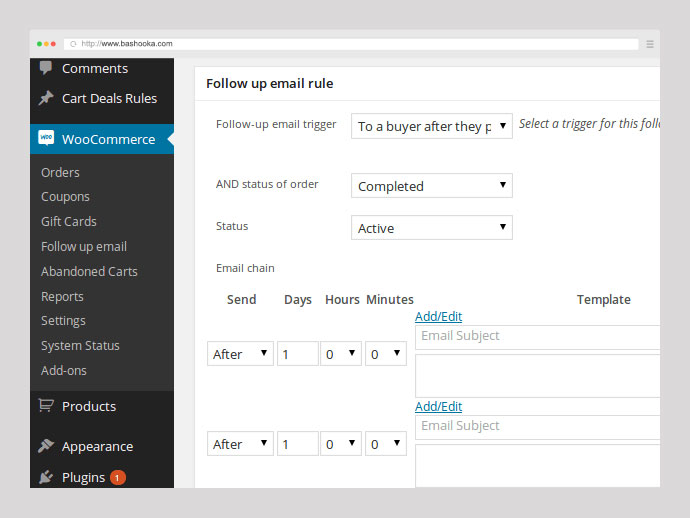The height and width of the screenshot is (518, 690).
Task: Click the first email body text area
Action: [x=537, y=376]
